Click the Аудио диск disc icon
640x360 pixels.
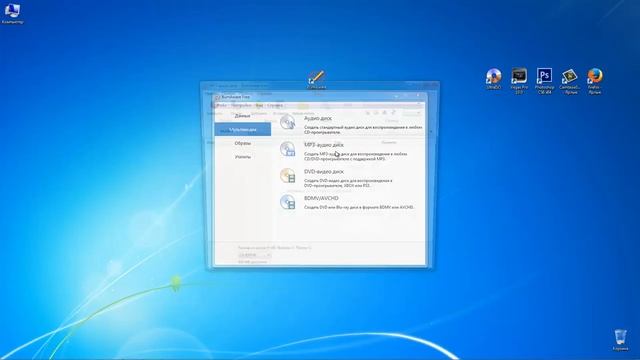[288, 122]
